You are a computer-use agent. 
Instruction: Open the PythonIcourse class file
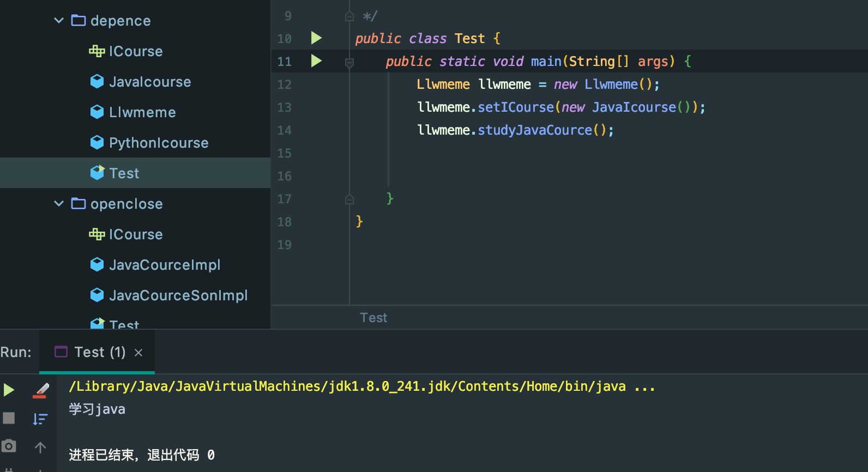[159, 143]
